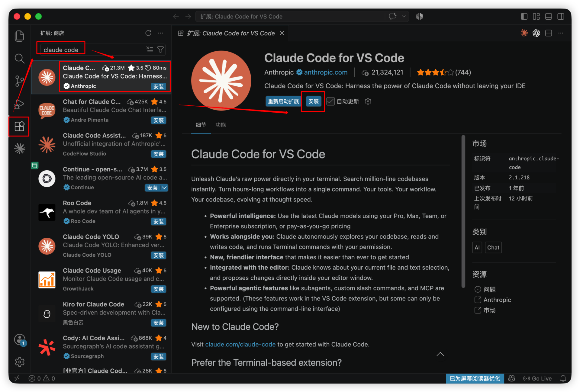The height and width of the screenshot is (392, 580).
Task: Go back in navigation history
Action: click(176, 17)
